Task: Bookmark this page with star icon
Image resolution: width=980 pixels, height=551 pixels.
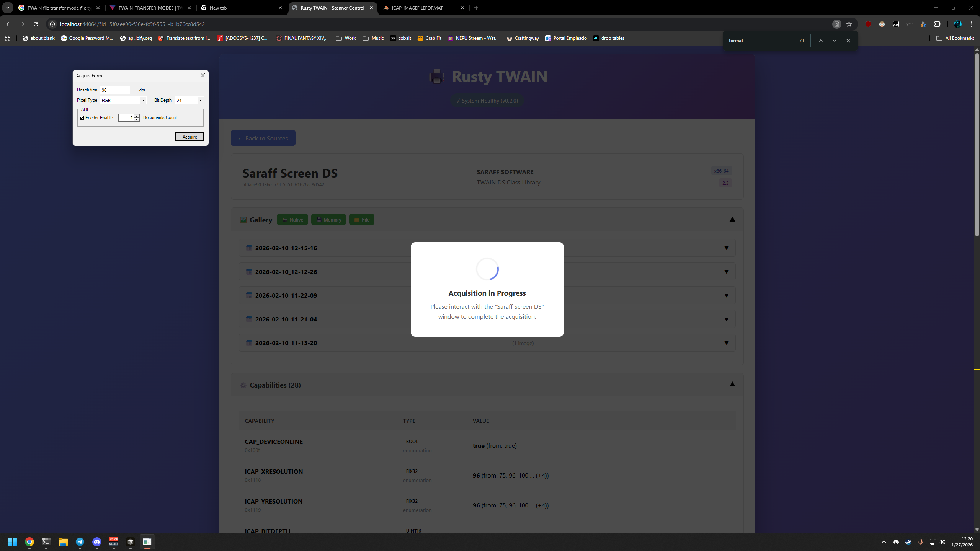Action: coord(849,24)
